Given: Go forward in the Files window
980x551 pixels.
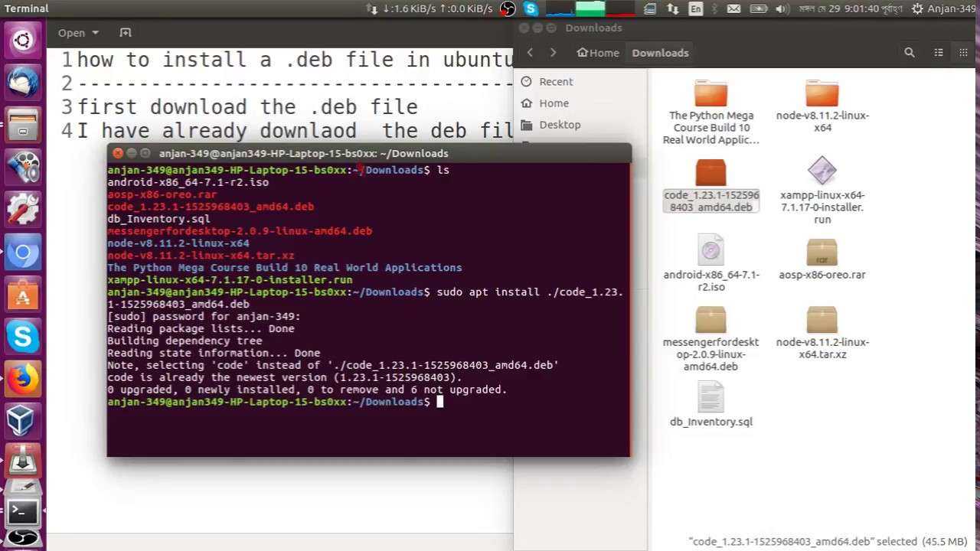Looking at the screenshot, I should [x=554, y=52].
